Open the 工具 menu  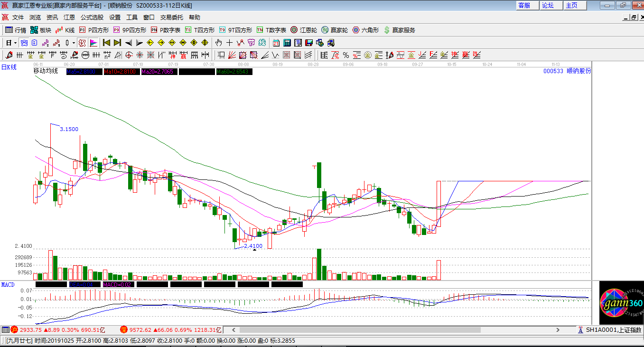click(132, 18)
